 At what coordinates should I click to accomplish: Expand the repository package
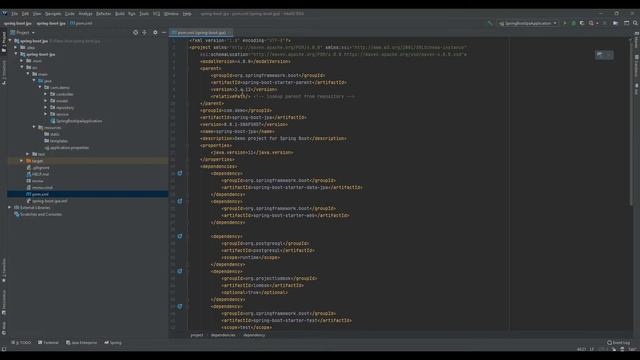click(46, 107)
